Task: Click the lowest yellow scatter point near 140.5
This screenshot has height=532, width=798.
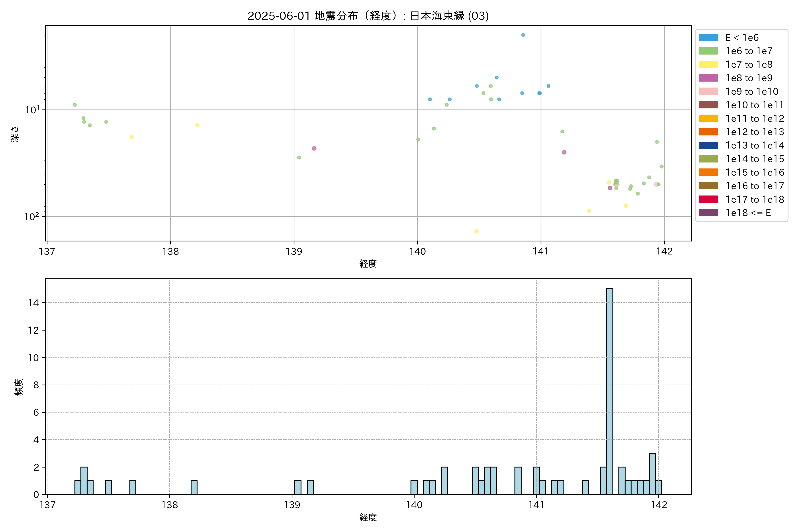Action: (x=476, y=231)
